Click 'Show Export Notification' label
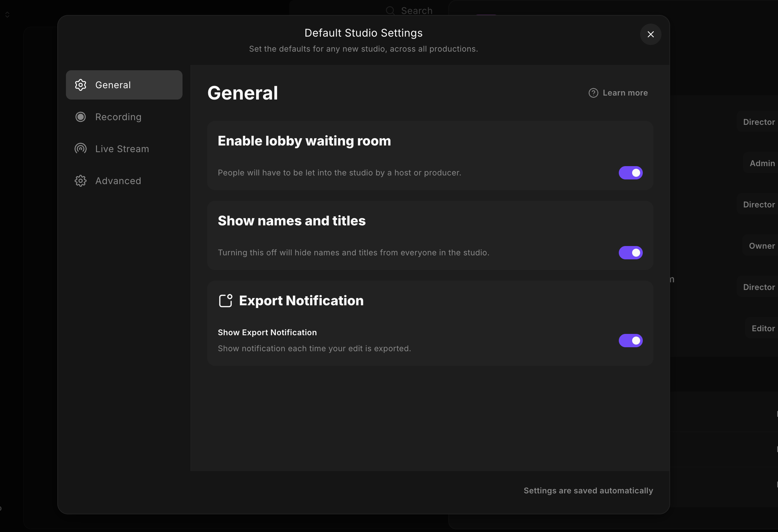 [x=267, y=332]
